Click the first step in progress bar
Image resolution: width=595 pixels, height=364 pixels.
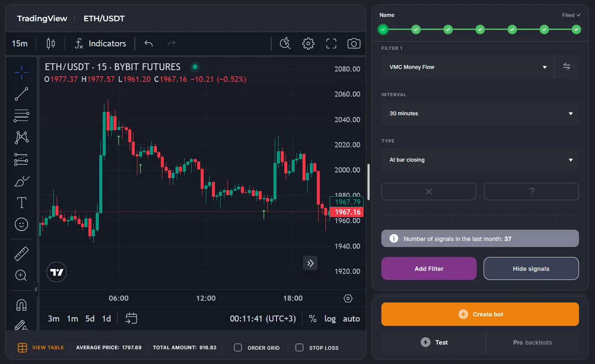pyautogui.click(x=383, y=29)
